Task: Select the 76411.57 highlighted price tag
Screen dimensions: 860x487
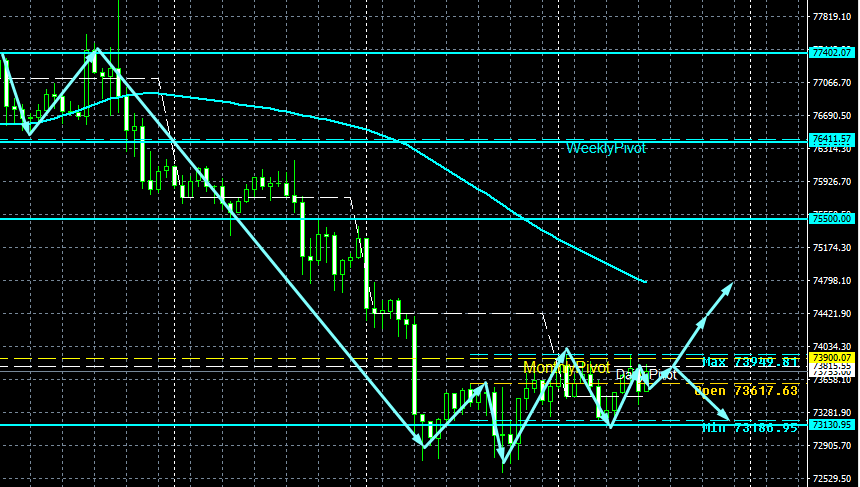Action: pos(831,139)
